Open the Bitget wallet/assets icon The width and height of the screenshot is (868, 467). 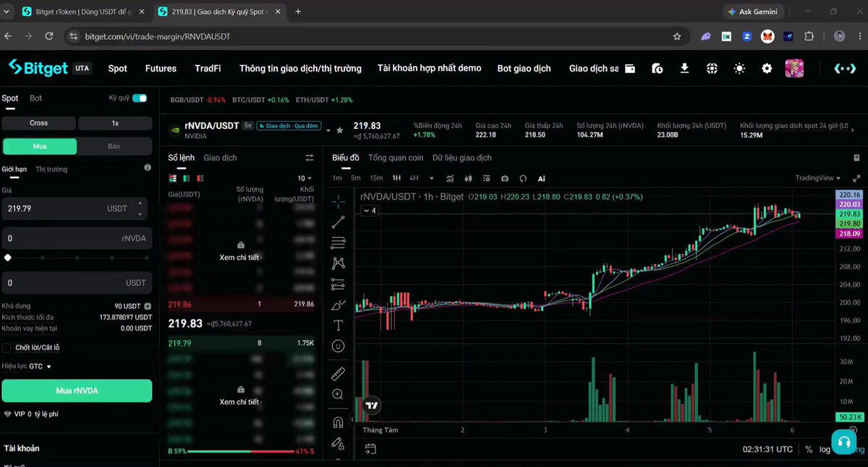(x=630, y=68)
